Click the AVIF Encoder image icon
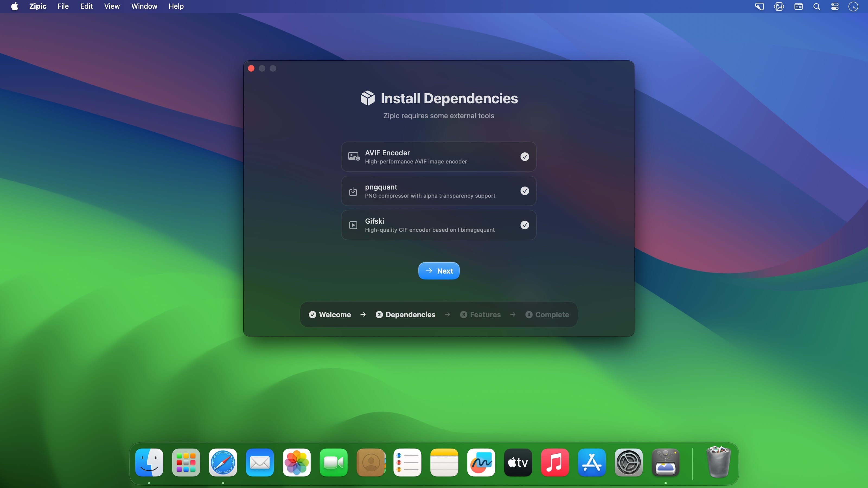 [x=353, y=157]
